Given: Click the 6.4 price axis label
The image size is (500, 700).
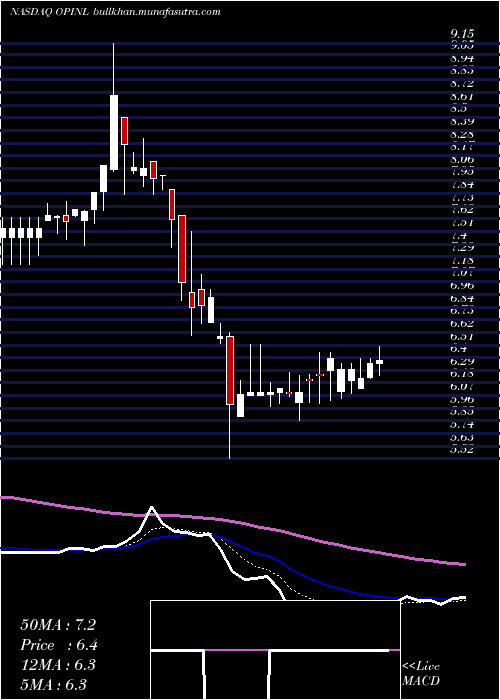Looking at the screenshot, I should pos(459,349).
